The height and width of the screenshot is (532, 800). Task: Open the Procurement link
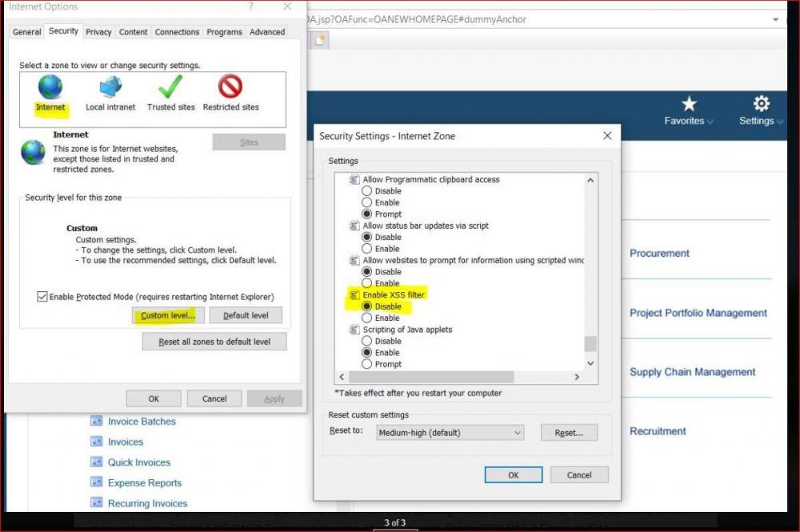pyautogui.click(x=659, y=254)
